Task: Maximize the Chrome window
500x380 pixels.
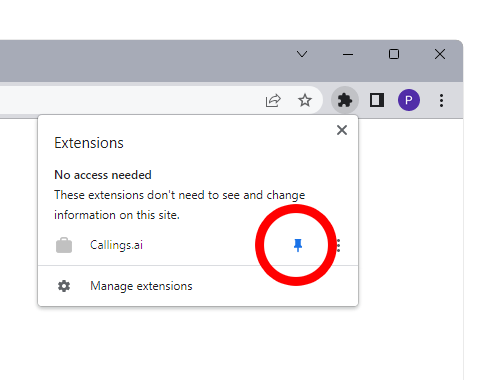Action: (x=394, y=54)
